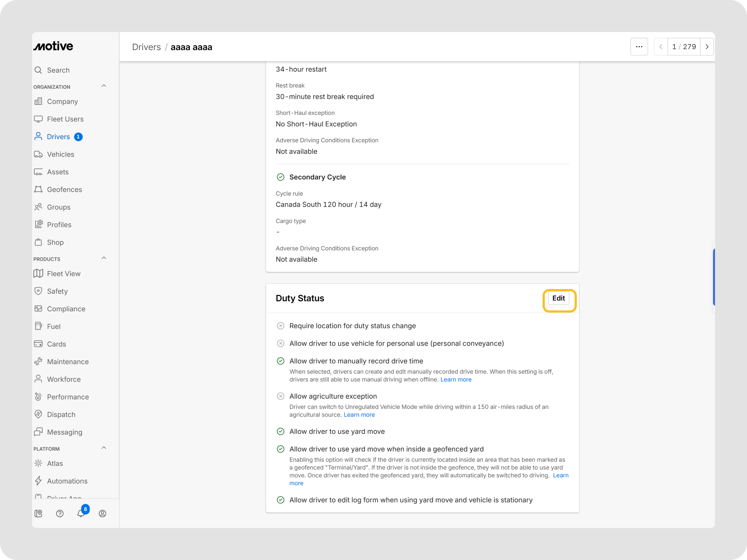Click the 'aaaa aaaa' driver name title
The width and height of the screenshot is (747, 560).
pos(192,47)
